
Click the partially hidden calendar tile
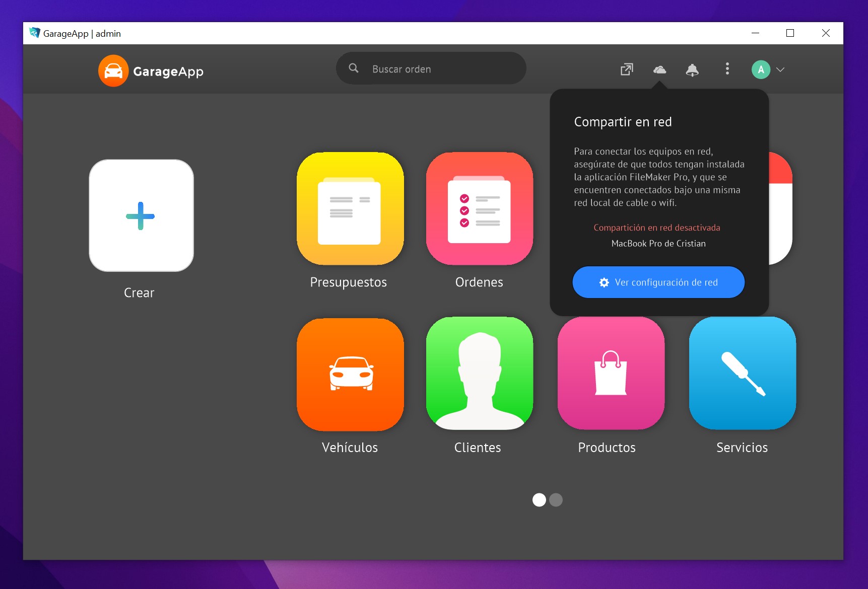(780, 208)
